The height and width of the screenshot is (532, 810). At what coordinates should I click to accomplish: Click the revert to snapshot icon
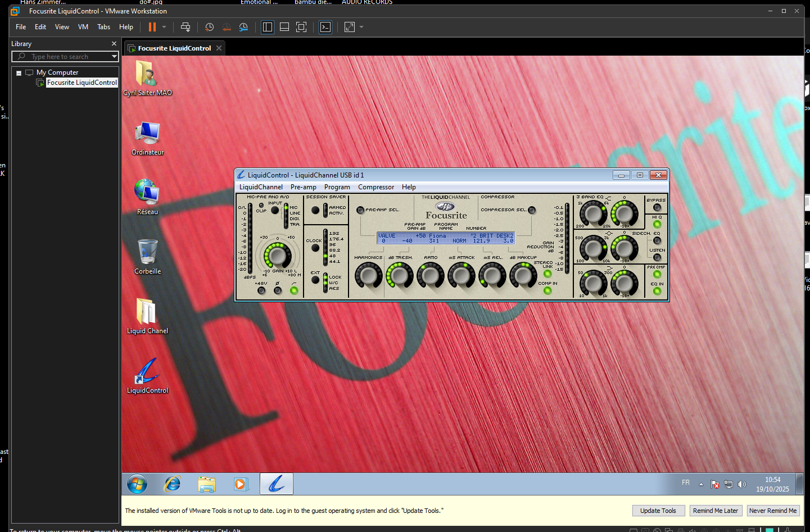tap(227, 27)
